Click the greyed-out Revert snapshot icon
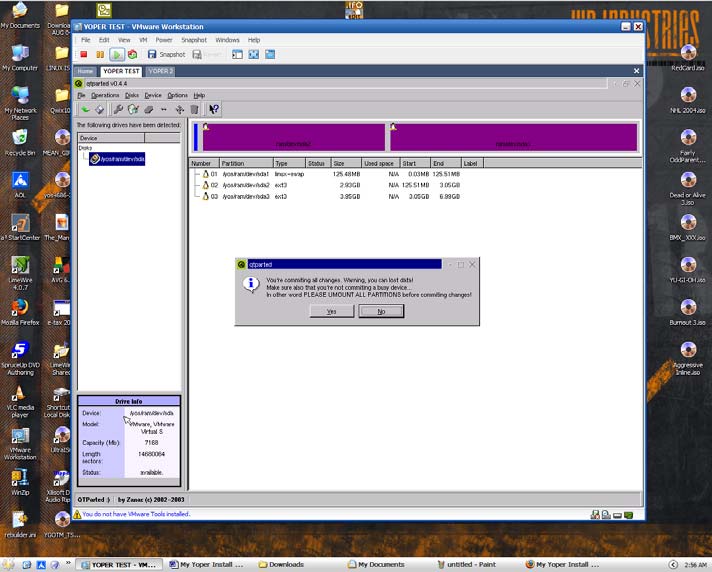Screen dimensions: 712x572 (197, 54)
